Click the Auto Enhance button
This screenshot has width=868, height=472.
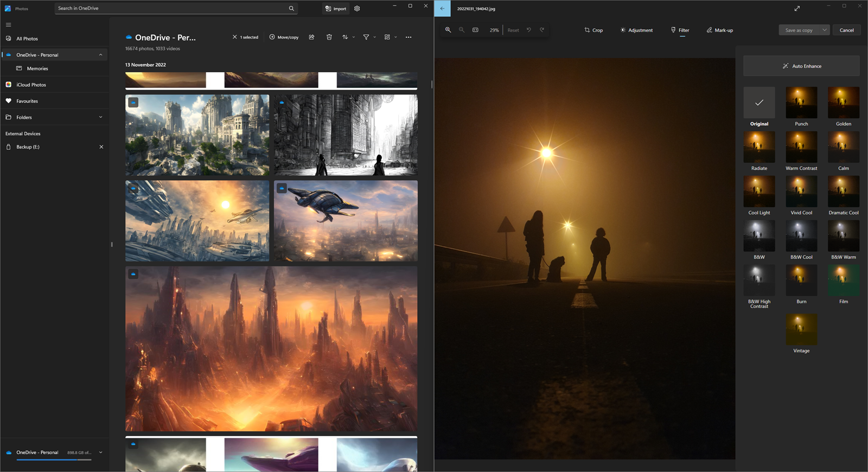(801, 66)
